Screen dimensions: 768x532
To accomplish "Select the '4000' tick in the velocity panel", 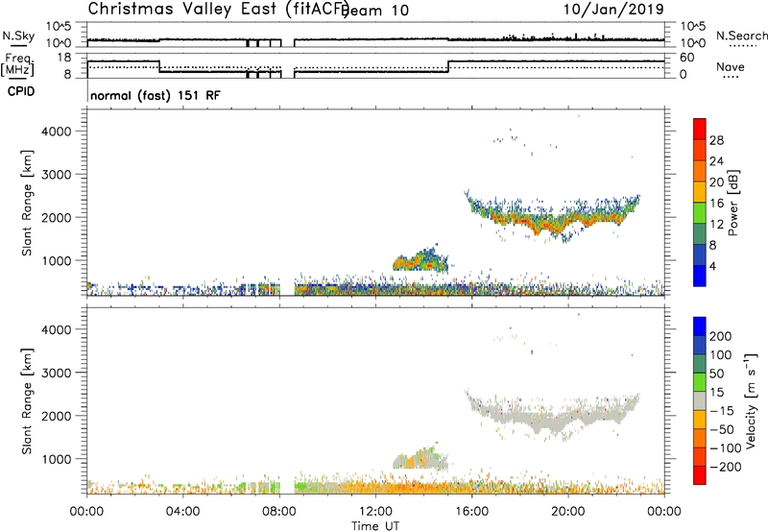I will click(57, 329).
